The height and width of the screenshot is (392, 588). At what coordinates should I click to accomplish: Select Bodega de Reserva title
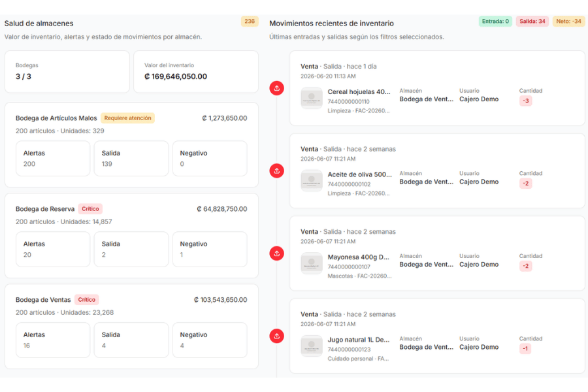45,209
